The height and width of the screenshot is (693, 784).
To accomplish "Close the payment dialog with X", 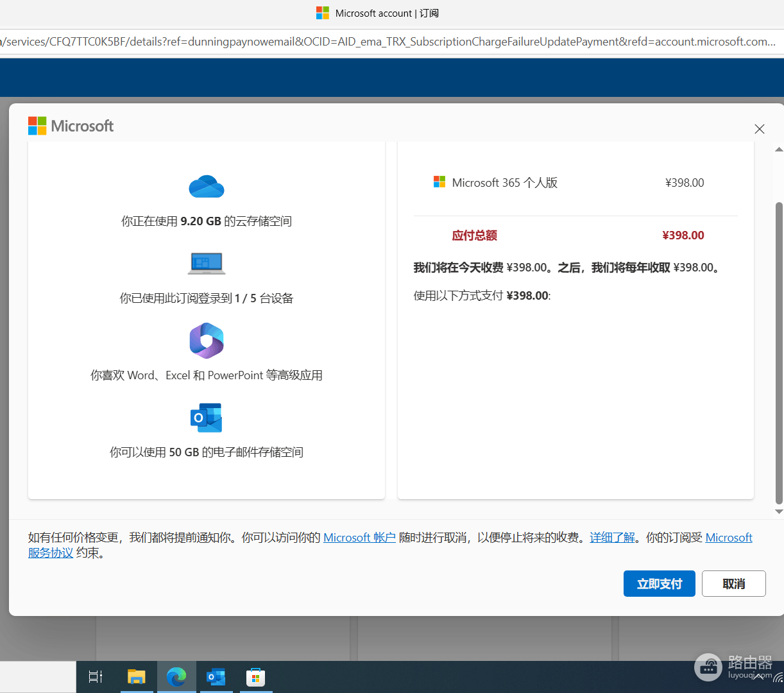I will [x=760, y=129].
